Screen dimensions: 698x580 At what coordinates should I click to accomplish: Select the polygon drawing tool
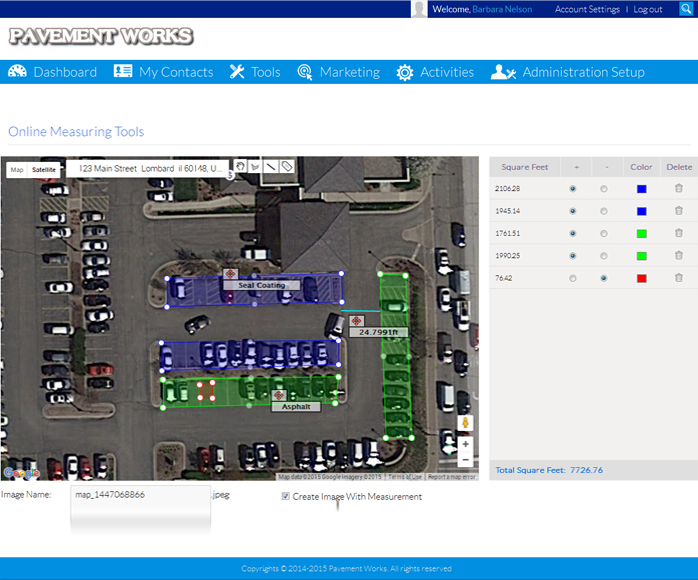255,166
